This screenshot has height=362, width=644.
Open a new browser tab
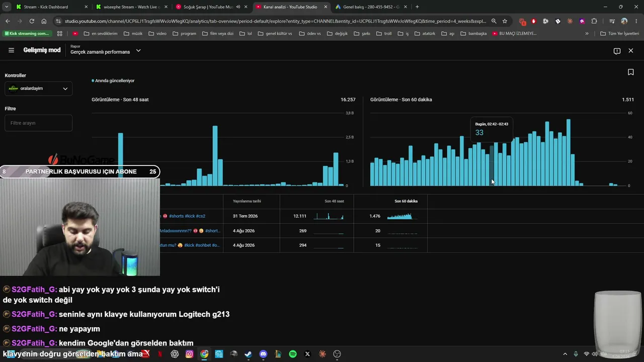[x=417, y=7]
